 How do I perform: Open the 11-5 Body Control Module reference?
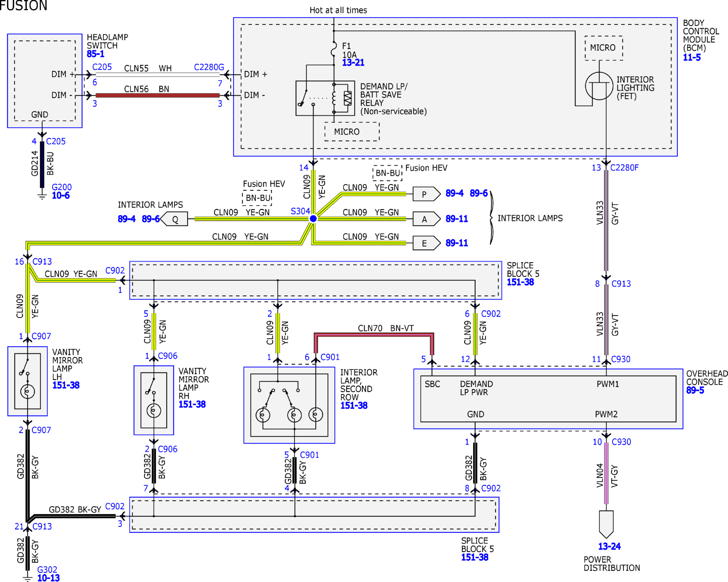tap(692, 57)
